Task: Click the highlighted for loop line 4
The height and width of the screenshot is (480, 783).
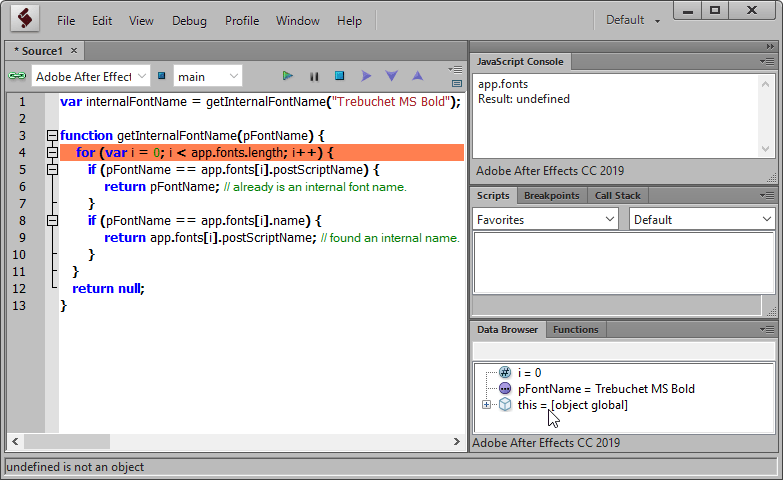Action: coord(262,152)
